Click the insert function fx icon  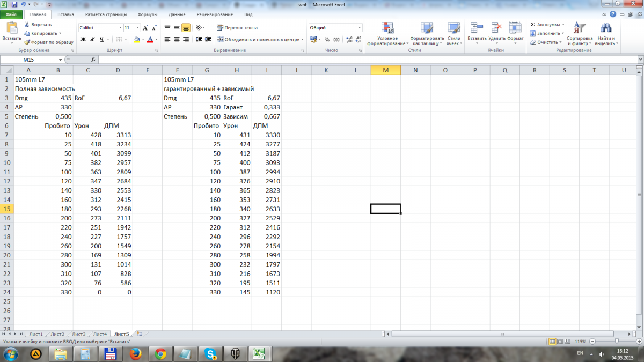pyautogui.click(x=93, y=60)
